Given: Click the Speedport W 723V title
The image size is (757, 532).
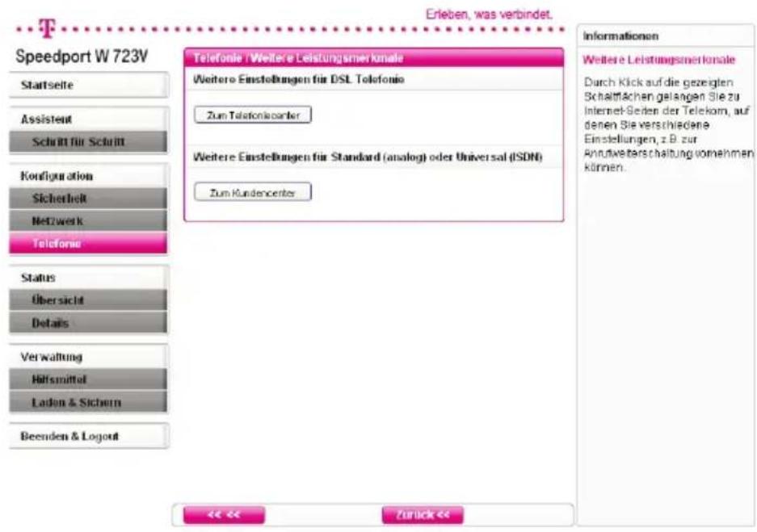Looking at the screenshot, I should (x=82, y=57).
